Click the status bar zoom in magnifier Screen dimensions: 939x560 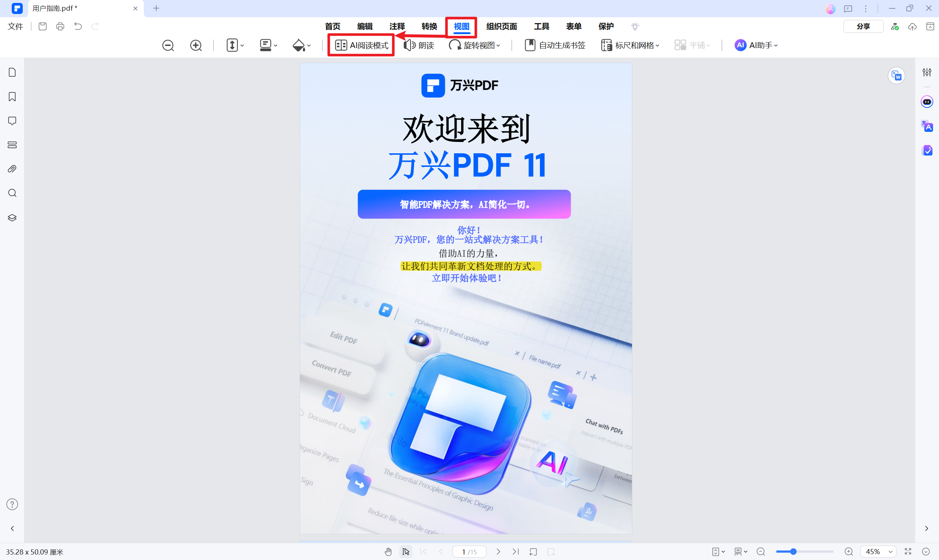click(849, 552)
